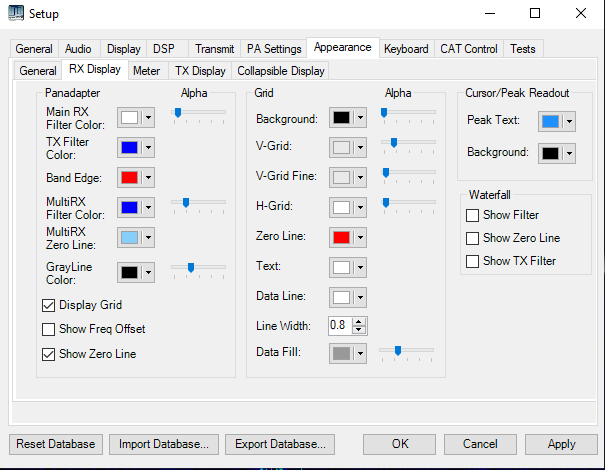Click the Band Edge red color swatch
The image size is (605, 470).
(129, 178)
